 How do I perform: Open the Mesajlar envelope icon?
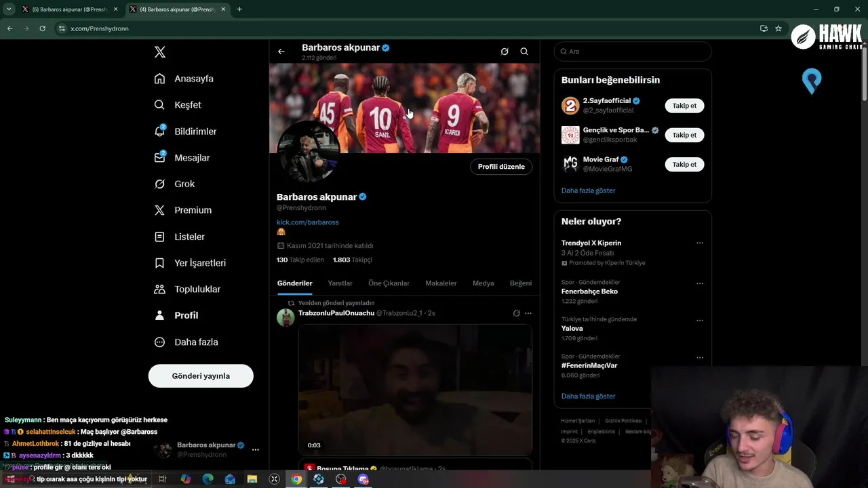pyautogui.click(x=159, y=157)
